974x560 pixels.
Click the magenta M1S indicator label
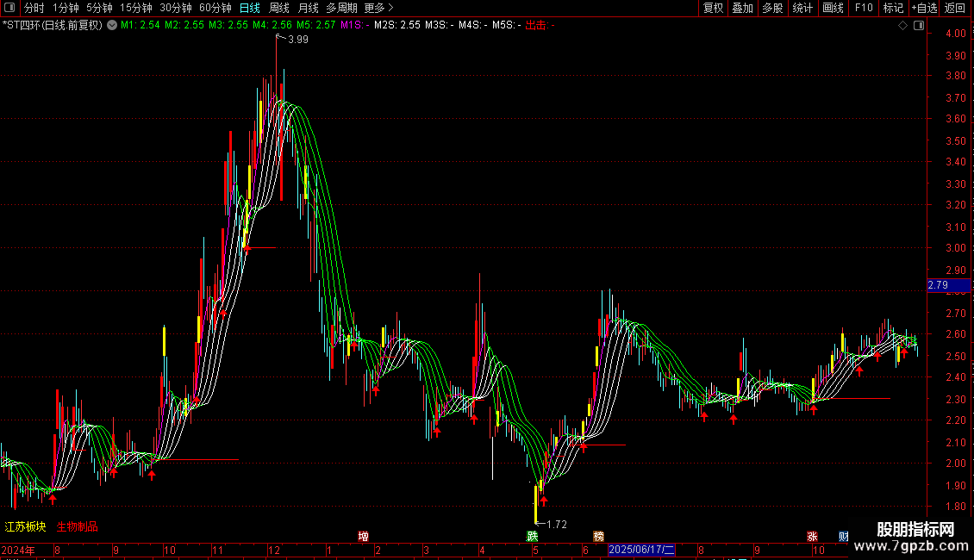point(354,26)
